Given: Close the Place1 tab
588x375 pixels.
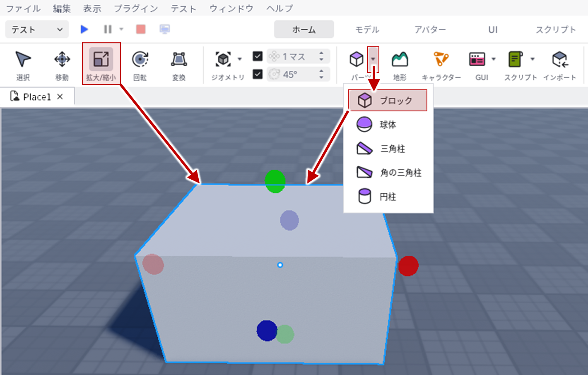Looking at the screenshot, I should (60, 96).
